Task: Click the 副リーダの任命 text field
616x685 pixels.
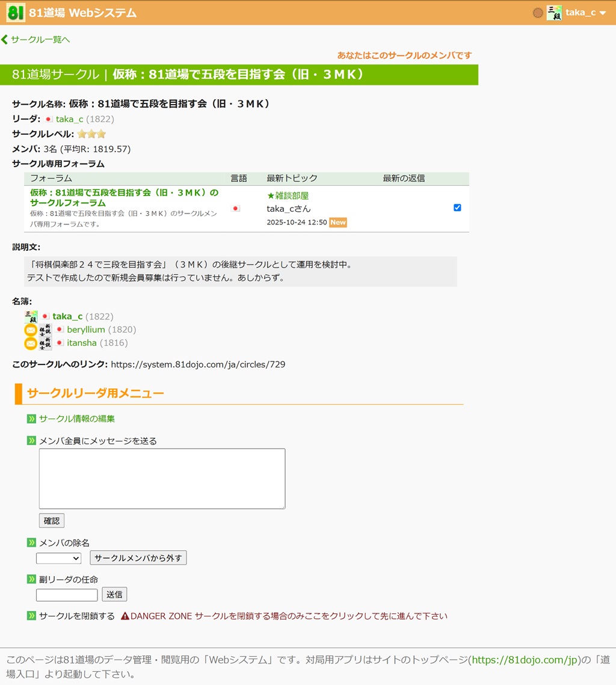Action: [x=67, y=595]
